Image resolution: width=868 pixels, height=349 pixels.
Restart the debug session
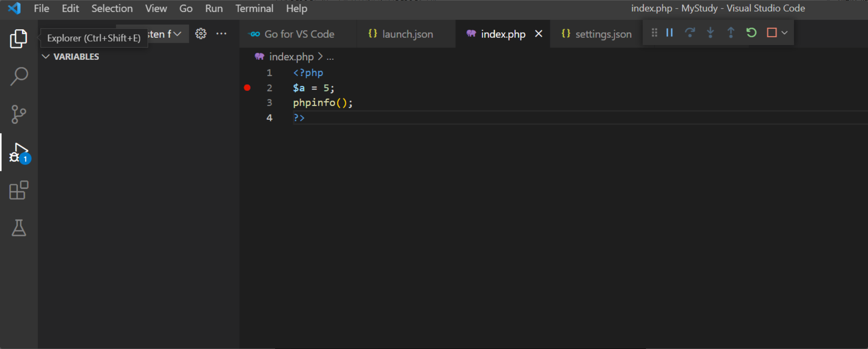(751, 33)
